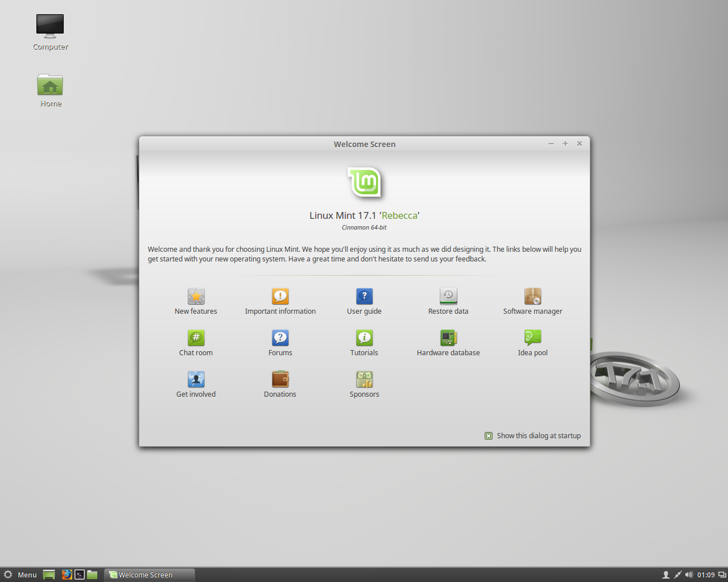Open the Donations wallet icon
Screen dimensions: 728x582
click(x=280, y=379)
